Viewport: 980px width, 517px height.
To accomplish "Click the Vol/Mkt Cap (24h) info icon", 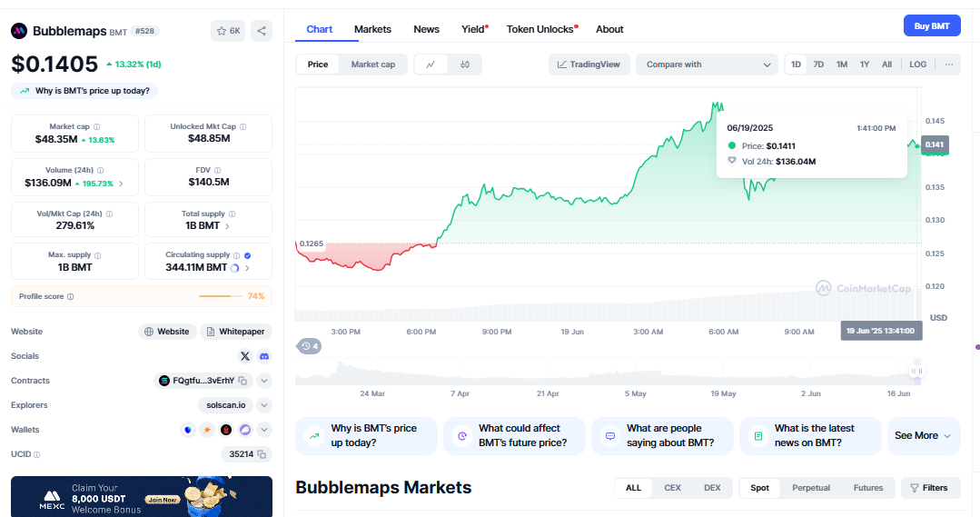I will 109,214.
